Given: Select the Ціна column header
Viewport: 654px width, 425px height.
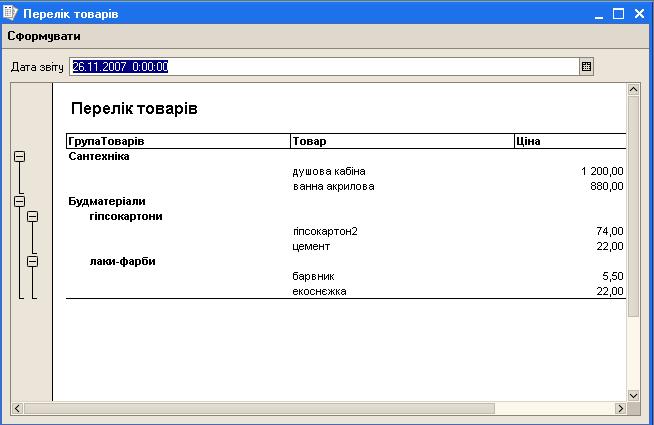Looking at the screenshot, I should coord(570,141).
